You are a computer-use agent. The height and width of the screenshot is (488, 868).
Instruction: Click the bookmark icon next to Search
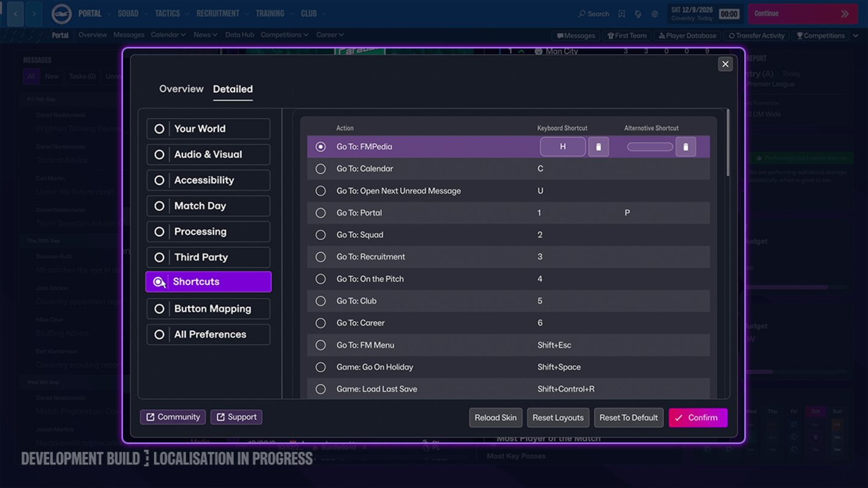click(x=621, y=14)
